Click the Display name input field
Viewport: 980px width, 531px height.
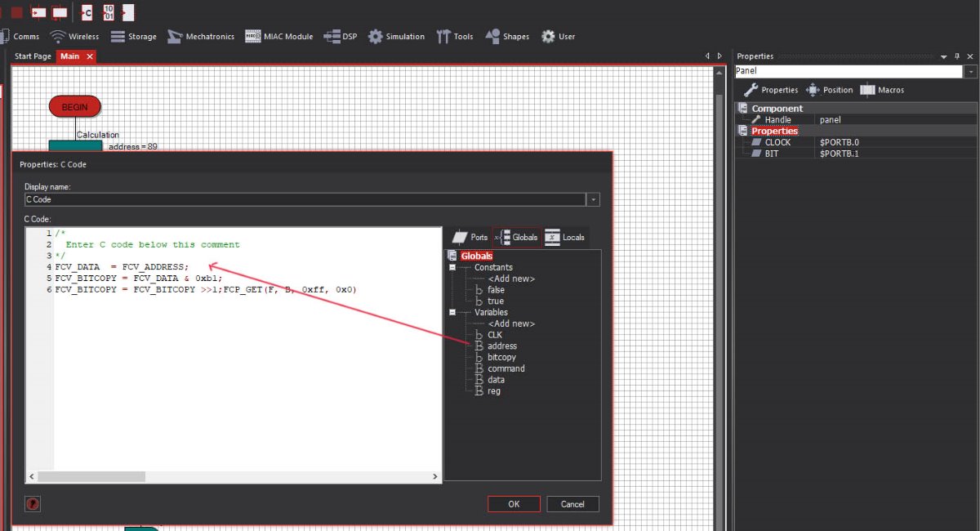(x=305, y=199)
